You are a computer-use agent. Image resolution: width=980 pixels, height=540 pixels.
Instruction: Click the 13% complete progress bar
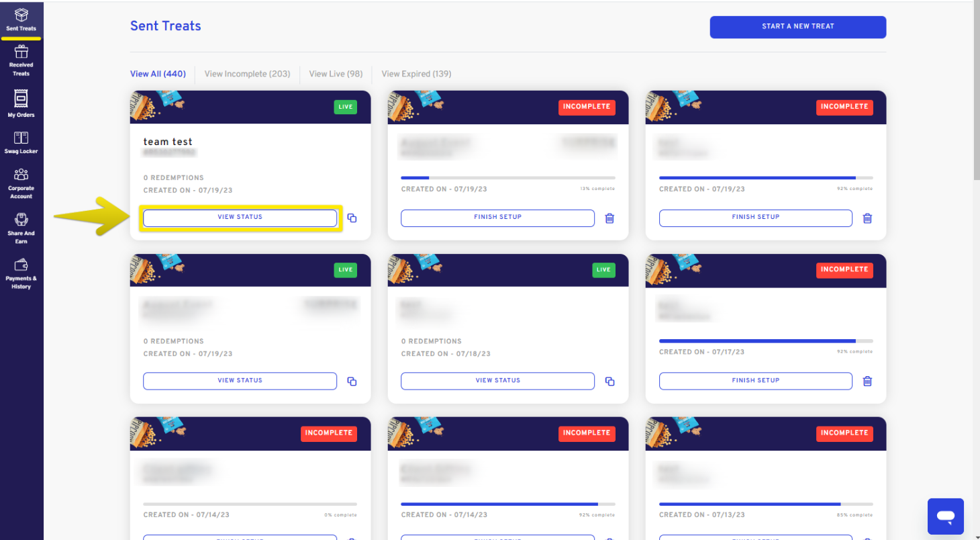tap(508, 178)
